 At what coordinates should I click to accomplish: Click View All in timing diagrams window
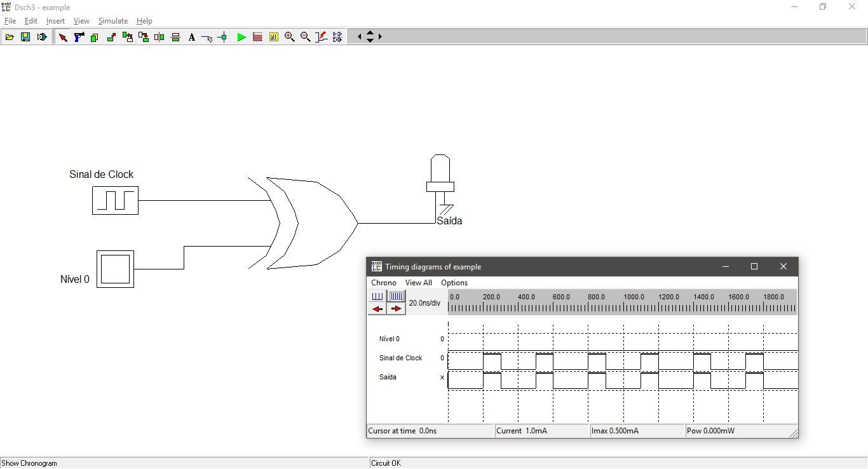tap(418, 283)
